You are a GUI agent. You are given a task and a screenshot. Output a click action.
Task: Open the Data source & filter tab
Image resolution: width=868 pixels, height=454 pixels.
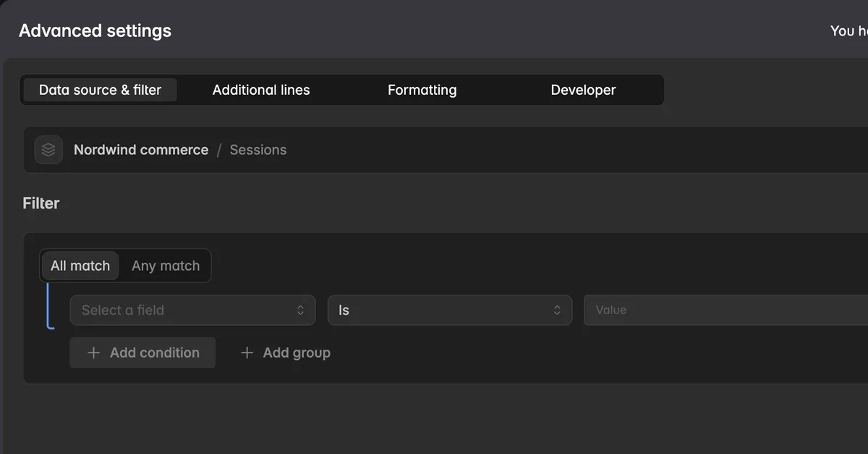point(100,90)
